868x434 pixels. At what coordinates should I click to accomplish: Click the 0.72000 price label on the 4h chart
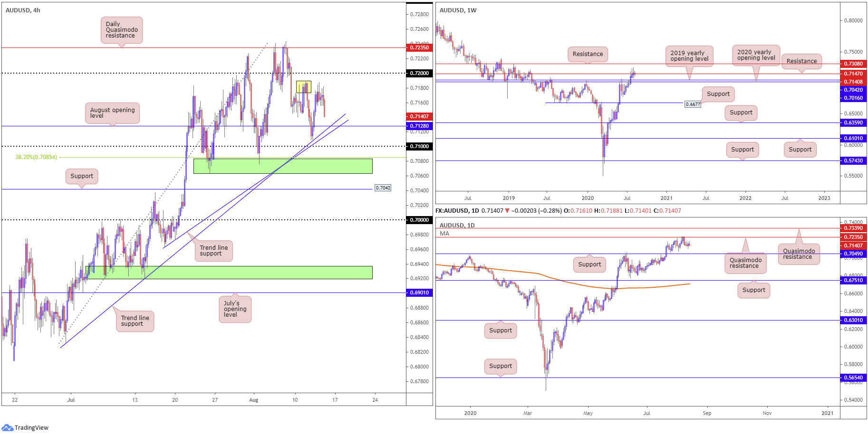419,73
